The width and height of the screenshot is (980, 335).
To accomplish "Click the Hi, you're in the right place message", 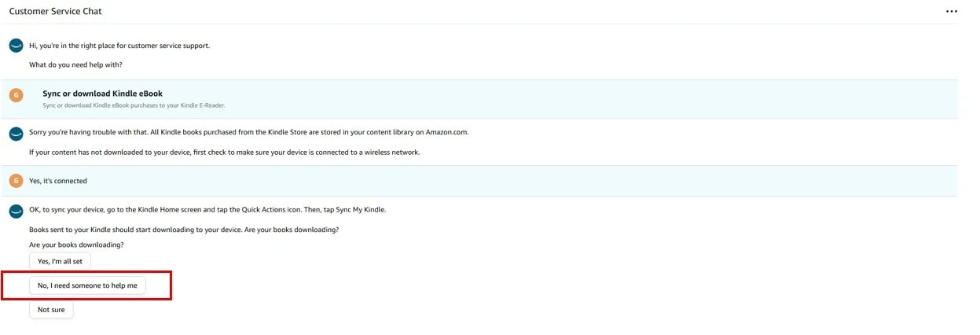I will [119, 46].
